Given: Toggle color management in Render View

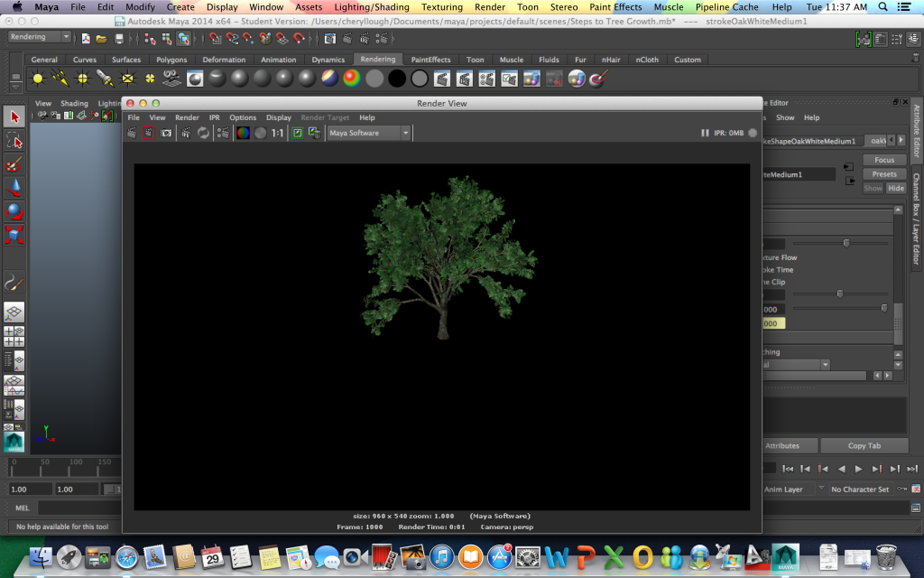Looking at the screenshot, I should (x=296, y=132).
